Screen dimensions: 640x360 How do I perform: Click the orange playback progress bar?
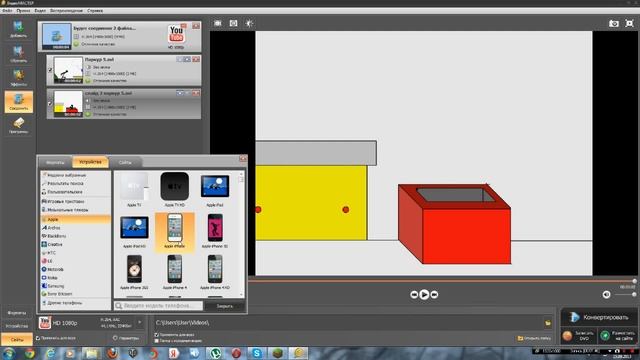[x=441, y=281]
